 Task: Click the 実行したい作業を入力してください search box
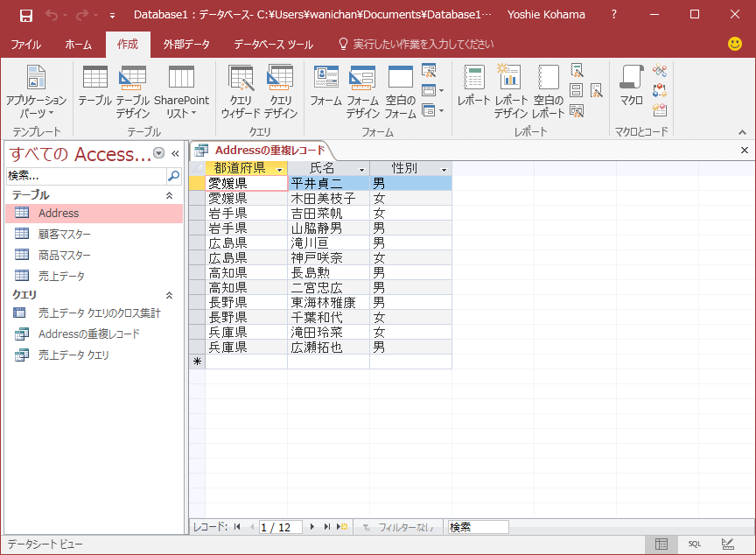tap(423, 45)
